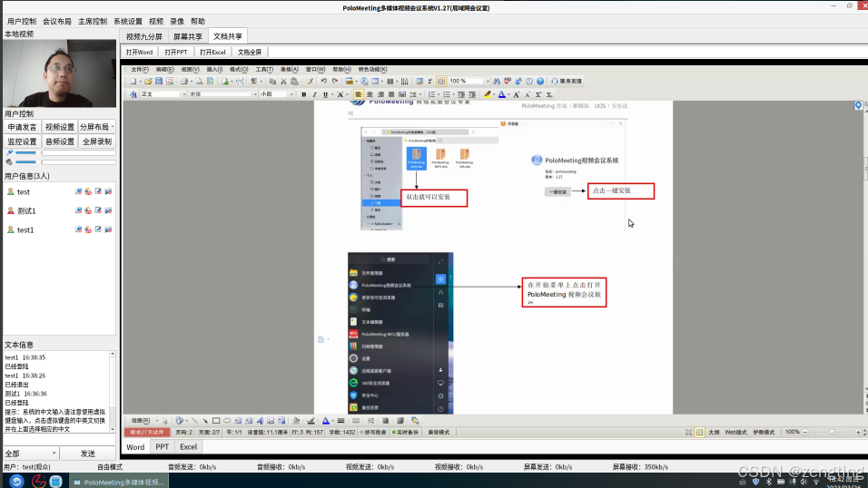Screen dimensions: 868x488
Task: Click the camera icon in 测试1's row
Action: (x=88, y=210)
